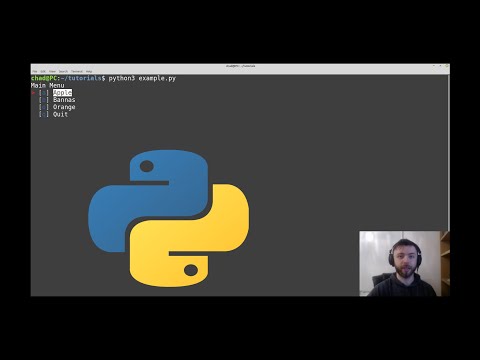Select the Bannas menu entry
The image size is (480, 360).
(64, 100)
